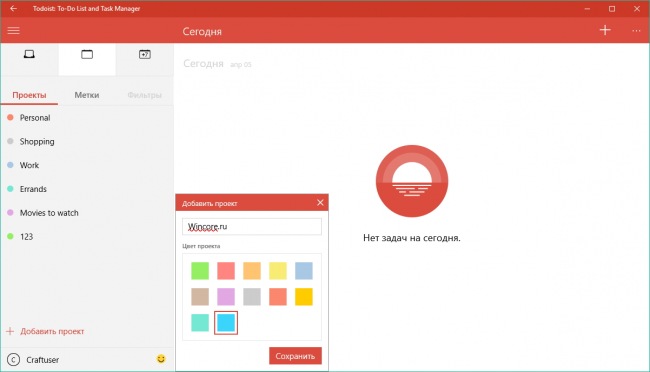
Task: Go back using the title bar arrow
Action: 13,8
